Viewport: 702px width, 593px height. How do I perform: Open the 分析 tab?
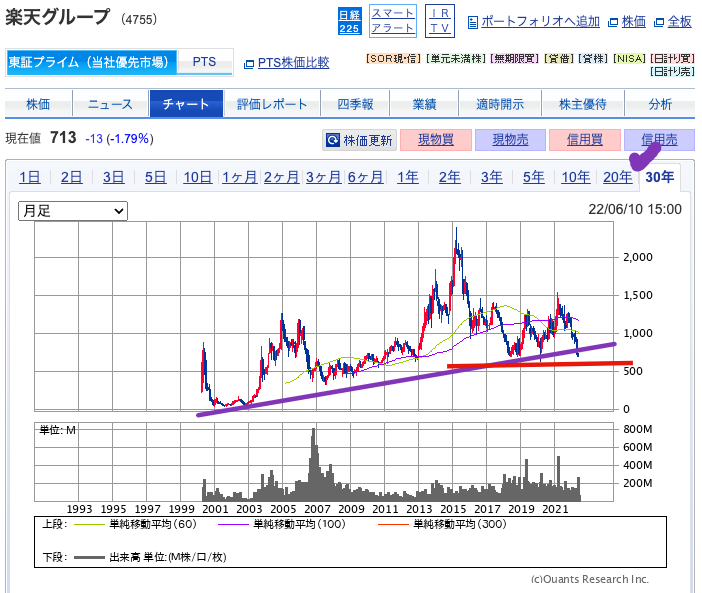pos(660,104)
